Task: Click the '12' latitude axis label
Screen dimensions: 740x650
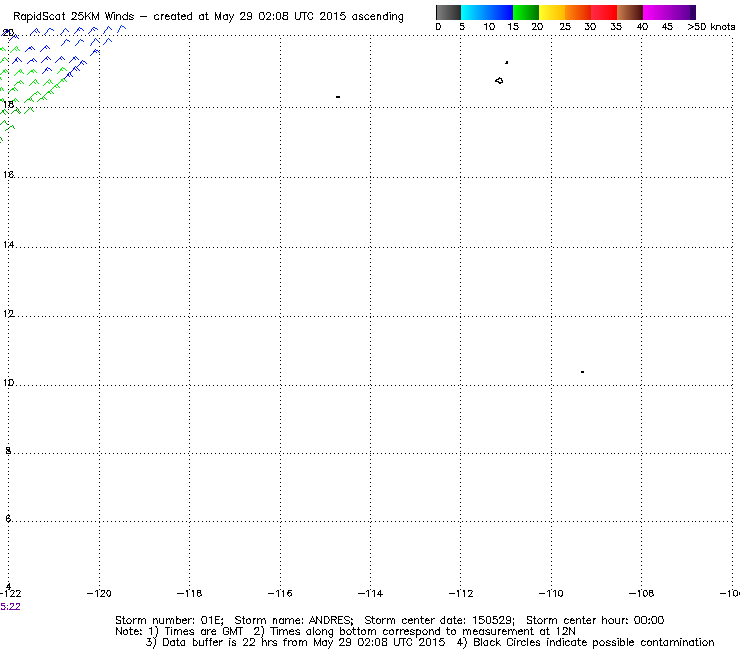Action: tap(8, 313)
